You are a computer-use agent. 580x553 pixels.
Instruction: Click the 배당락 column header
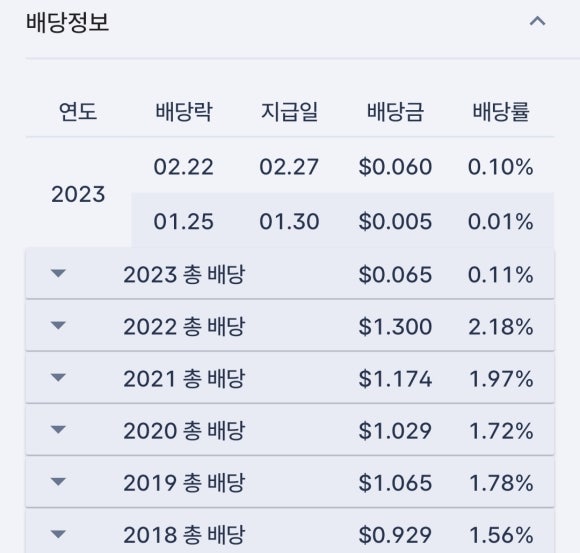(x=184, y=111)
